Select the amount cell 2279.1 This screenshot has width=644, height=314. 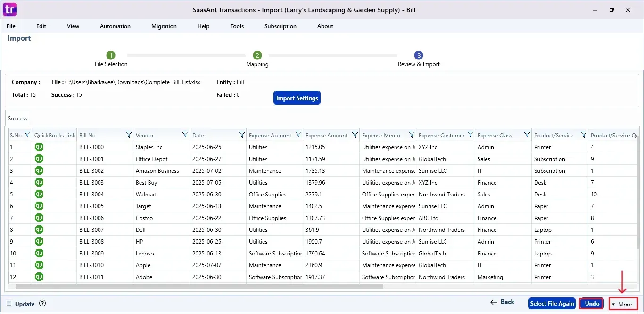click(331, 194)
